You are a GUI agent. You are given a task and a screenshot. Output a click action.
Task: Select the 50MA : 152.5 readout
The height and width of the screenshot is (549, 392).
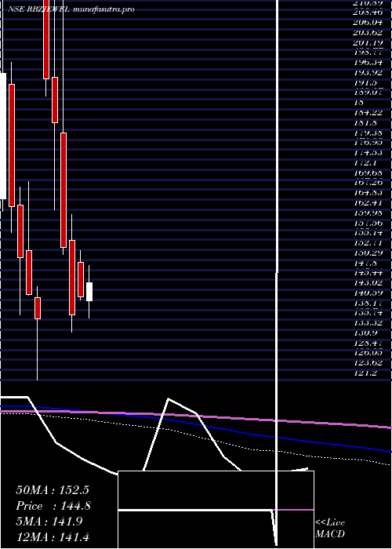tap(53, 490)
